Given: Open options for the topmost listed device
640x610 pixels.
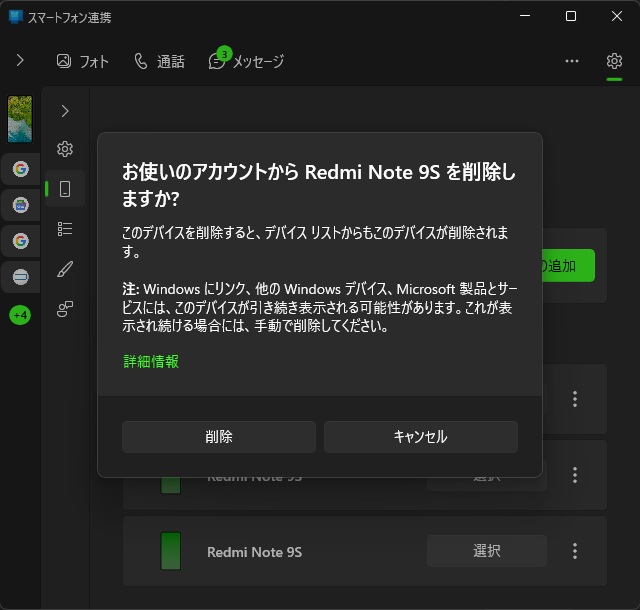Looking at the screenshot, I should coord(575,399).
